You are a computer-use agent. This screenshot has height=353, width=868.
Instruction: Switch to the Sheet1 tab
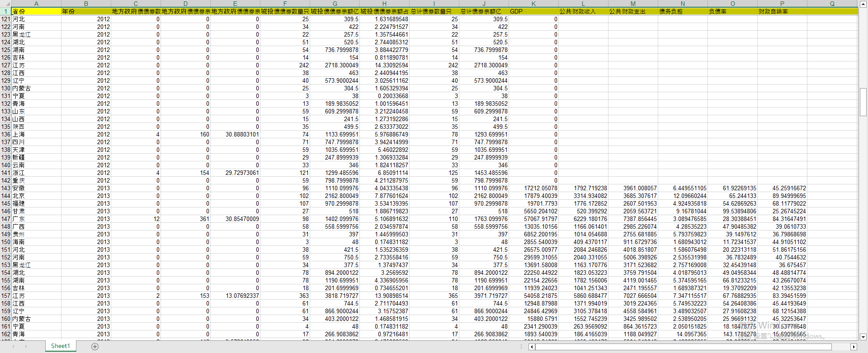pyautogui.click(x=61, y=346)
